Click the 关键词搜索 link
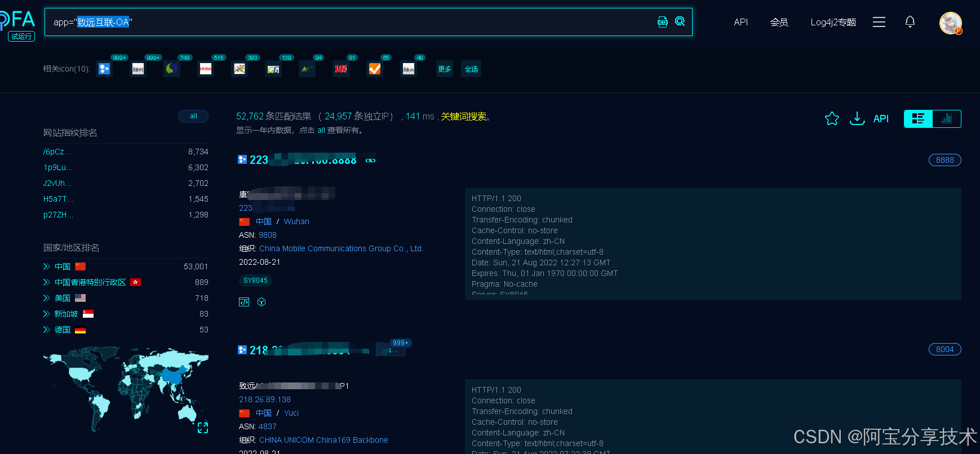This screenshot has width=980, height=454. 464,116
